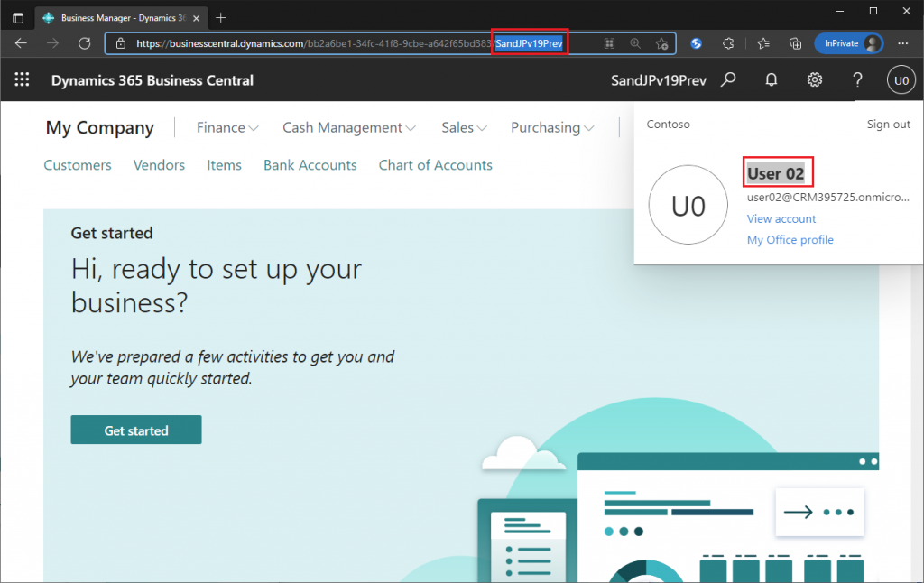
Task: Open Bank Accounts
Action: coord(310,165)
